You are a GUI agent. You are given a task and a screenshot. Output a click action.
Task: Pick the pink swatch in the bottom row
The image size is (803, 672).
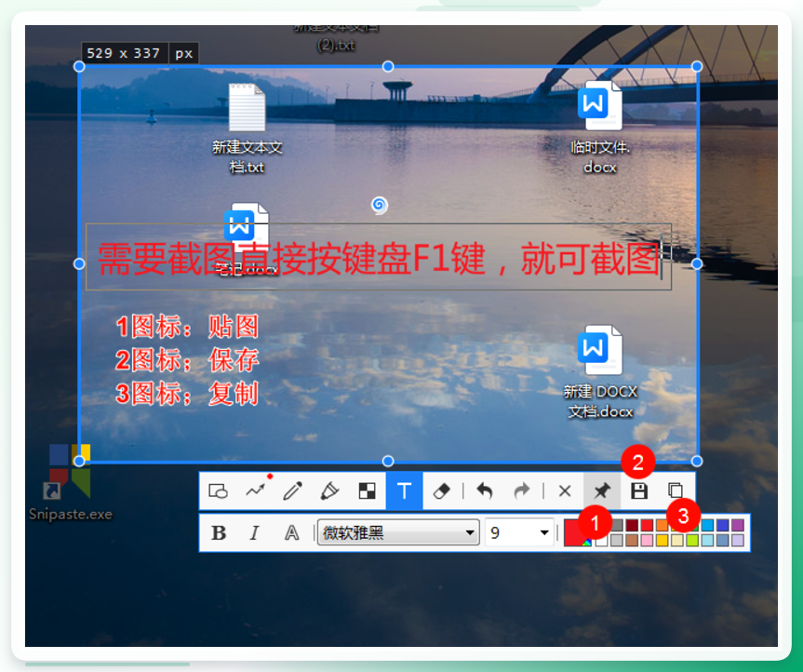[647, 541]
